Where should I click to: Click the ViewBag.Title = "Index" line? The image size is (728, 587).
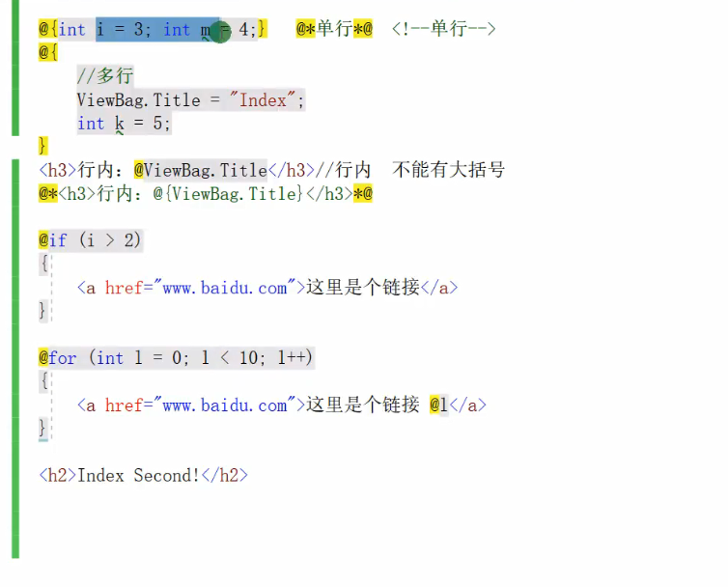point(190,99)
